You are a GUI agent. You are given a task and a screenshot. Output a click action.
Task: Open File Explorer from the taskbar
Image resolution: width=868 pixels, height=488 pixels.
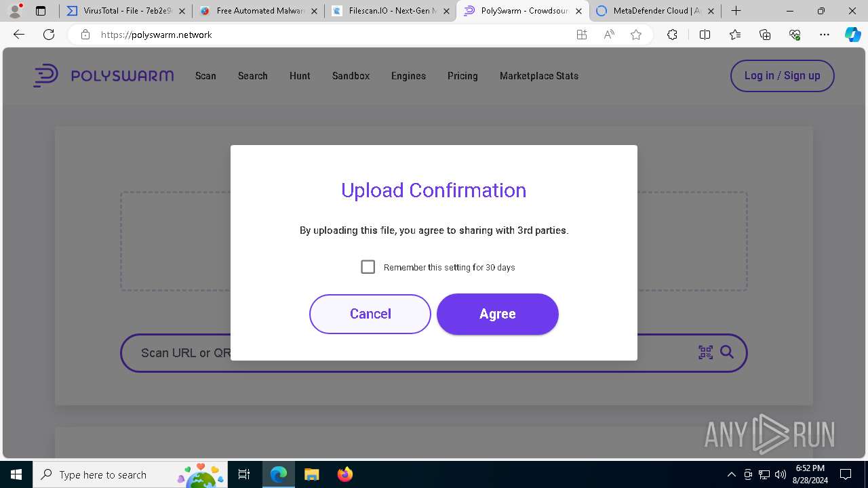tap(311, 474)
